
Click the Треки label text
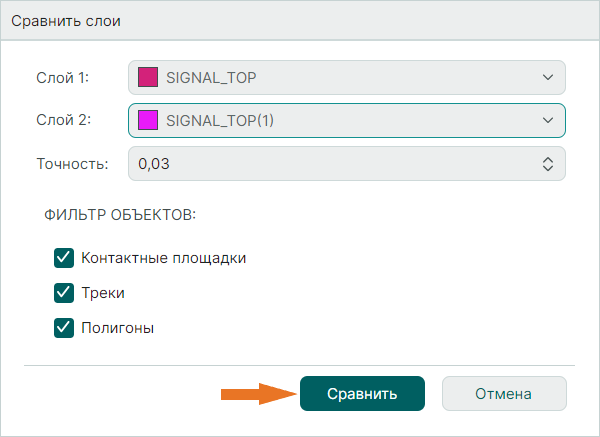103,293
